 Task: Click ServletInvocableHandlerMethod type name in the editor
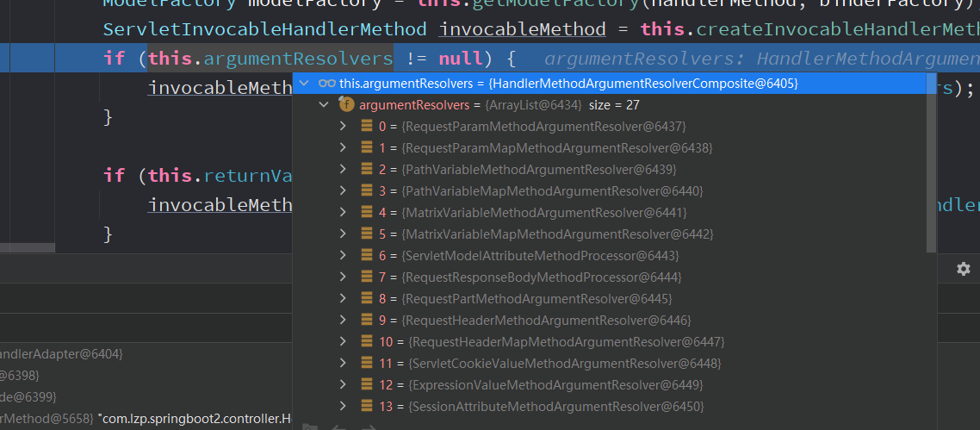[x=265, y=29]
